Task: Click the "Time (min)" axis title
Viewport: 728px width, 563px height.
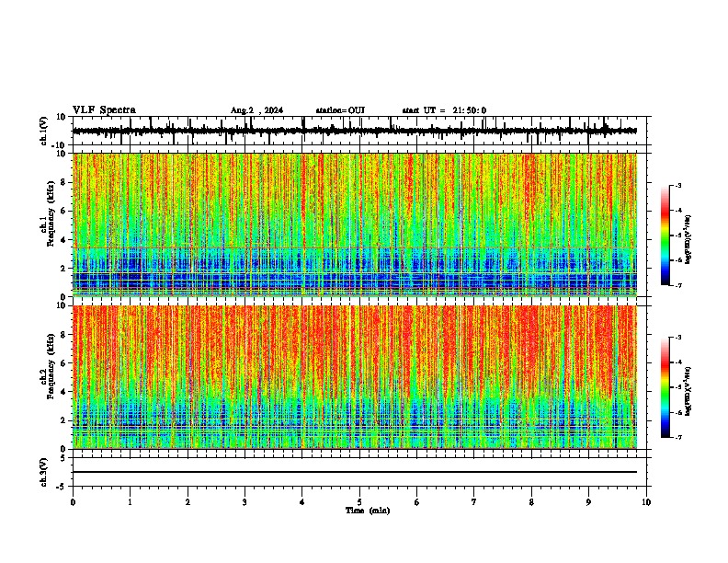Action: 368,511
